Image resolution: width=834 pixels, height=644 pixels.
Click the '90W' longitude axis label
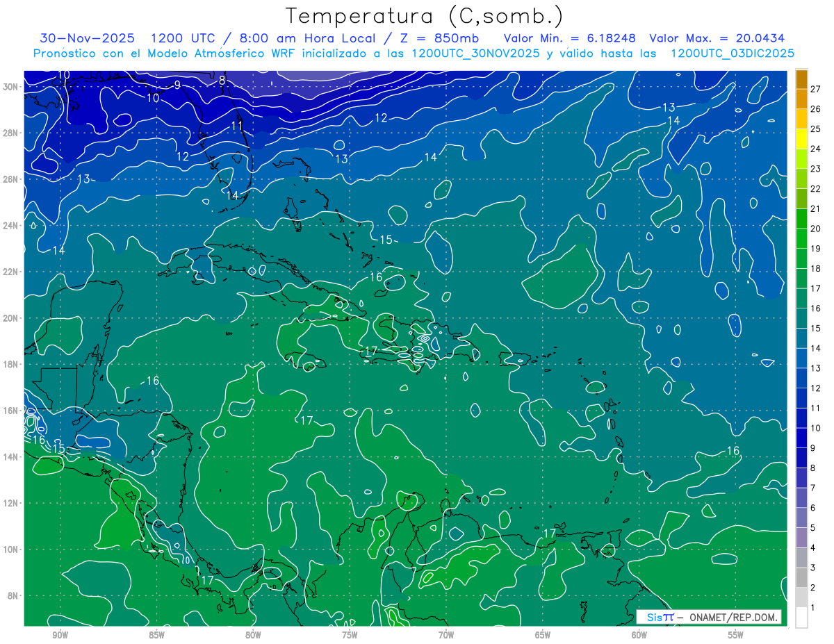pos(60,635)
